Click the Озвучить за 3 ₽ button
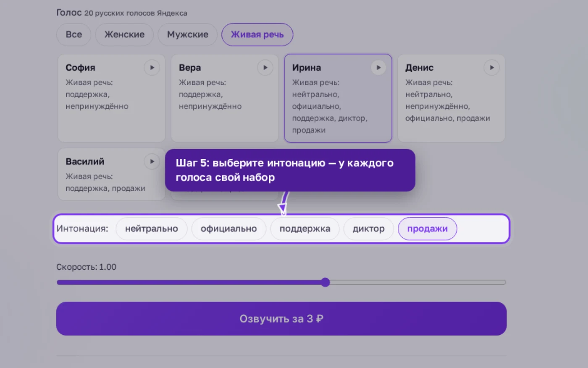Screen dimensions: 588x368 click(x=281, y=319)
